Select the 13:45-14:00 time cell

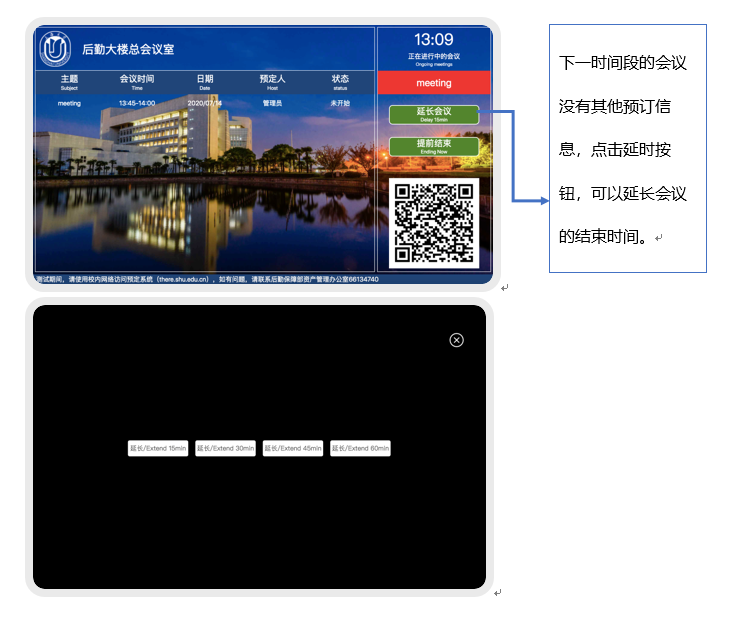[x=137, y=103]
